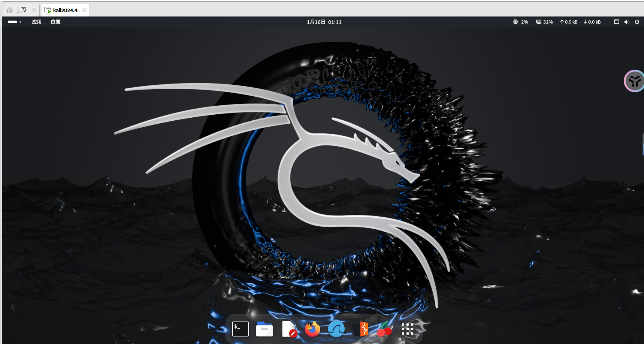Image resolution: width=644 pixels, height=344 pixels.
Task: Close the kali2024.4 tab
Action: 84,10
